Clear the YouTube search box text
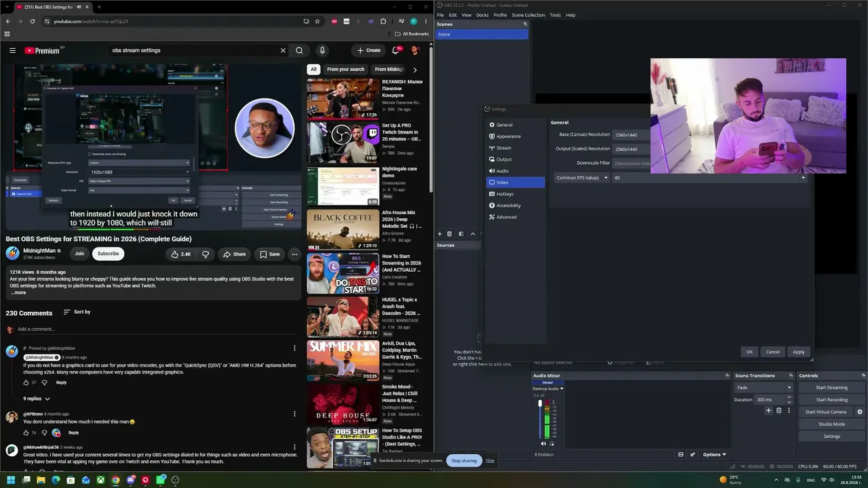Viewport: 868px width, 488px height. (x=283, y=50)
